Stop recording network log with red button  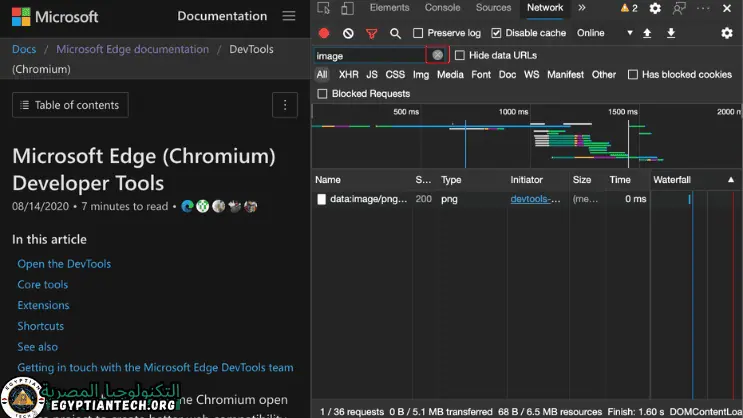click(324, 33)
